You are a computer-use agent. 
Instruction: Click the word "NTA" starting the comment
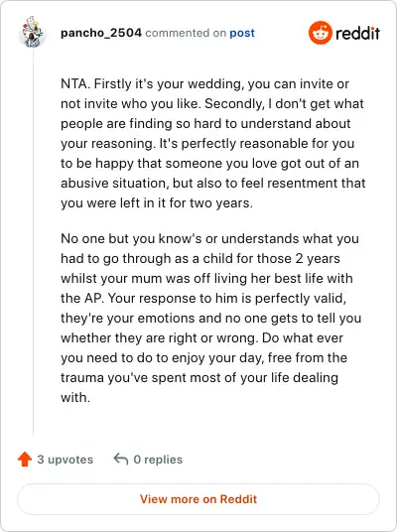(73, 83)
